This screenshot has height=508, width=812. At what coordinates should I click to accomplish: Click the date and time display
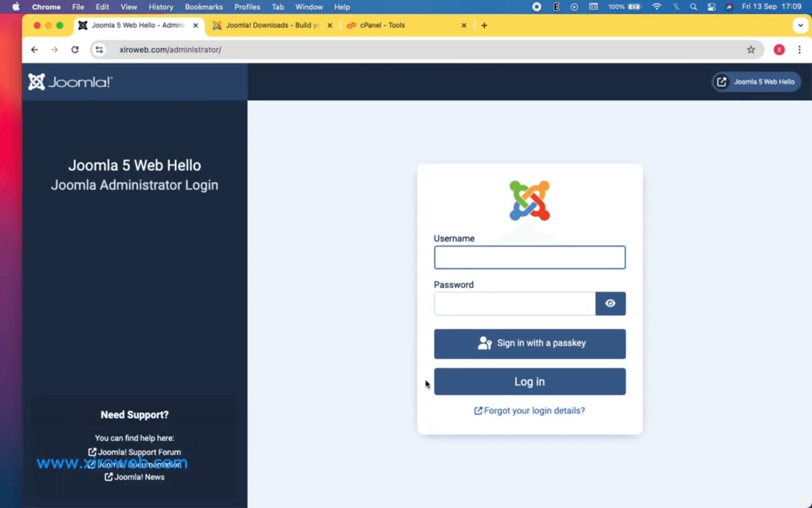772,7
